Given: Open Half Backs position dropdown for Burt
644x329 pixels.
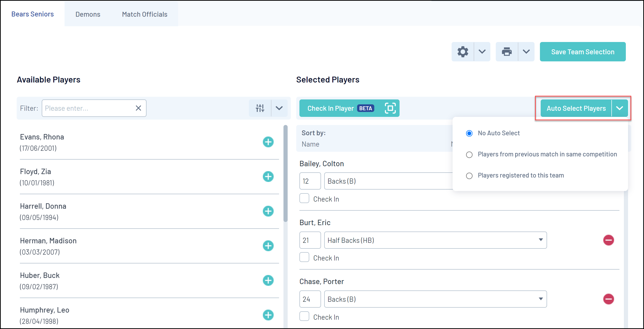Looking at the screenshot, I should [435, 240].
